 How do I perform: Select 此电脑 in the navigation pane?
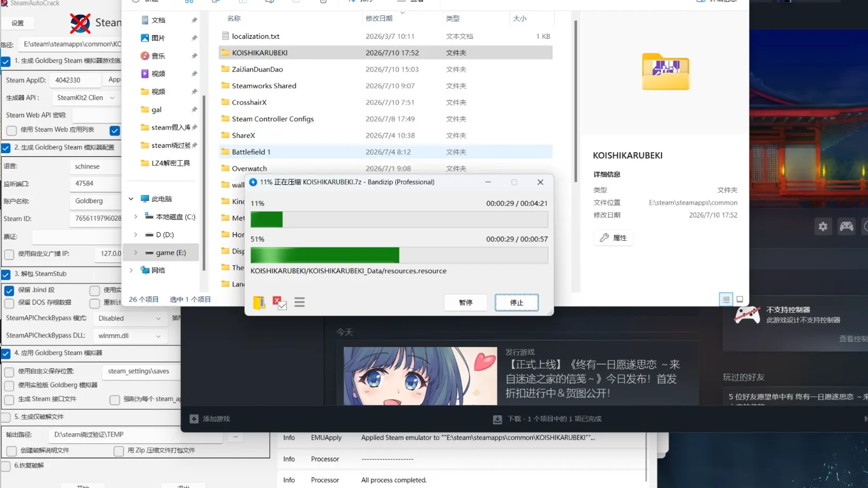pos(162,199)
